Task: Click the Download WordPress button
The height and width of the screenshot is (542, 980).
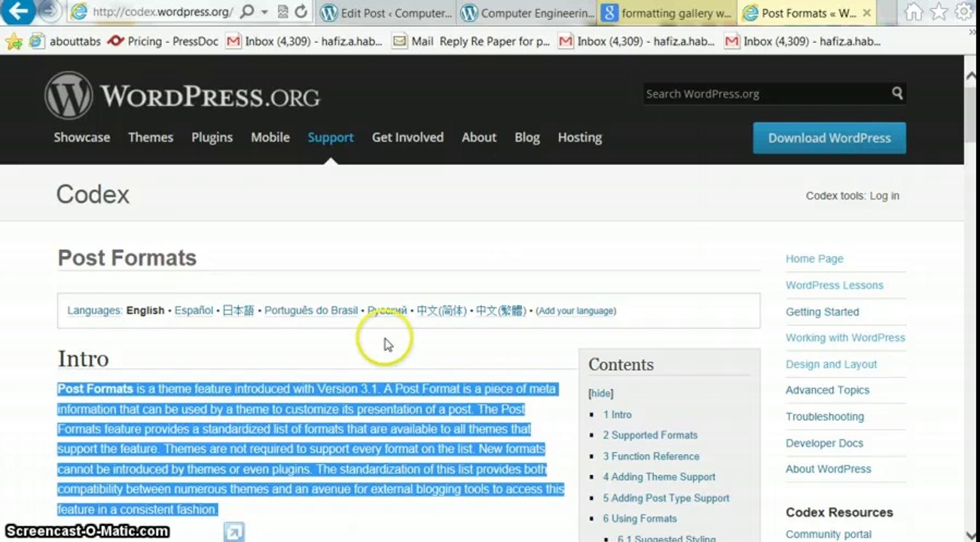Action: pyautogui.click(x=829, y=138)
